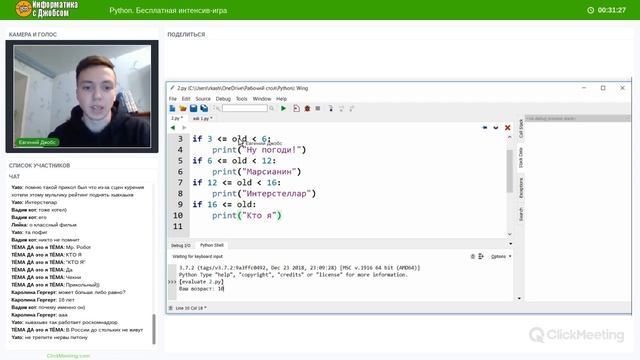The image size is (640, 360).
Task: Click the small bug icon in shell toolbar
Action: tap(473, 256)
